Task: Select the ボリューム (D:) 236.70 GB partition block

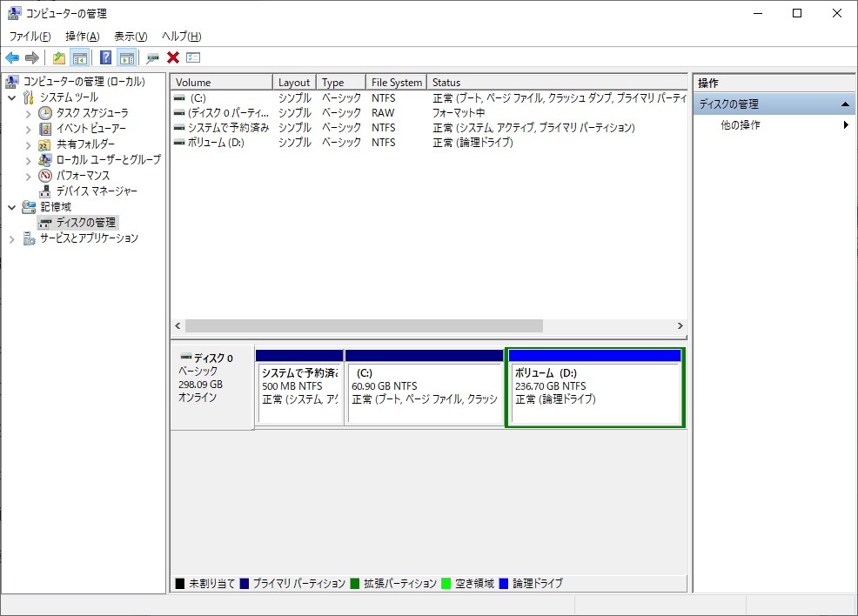Action: tap(595, 388)
